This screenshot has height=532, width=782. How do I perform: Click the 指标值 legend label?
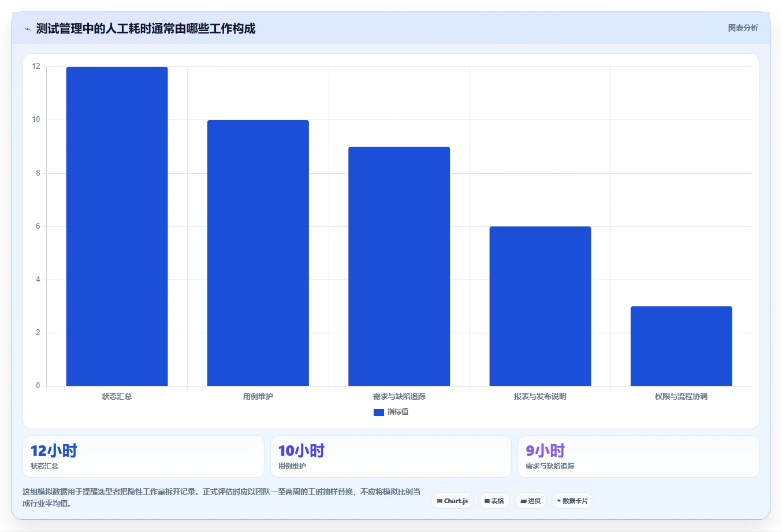click(398, 412)
